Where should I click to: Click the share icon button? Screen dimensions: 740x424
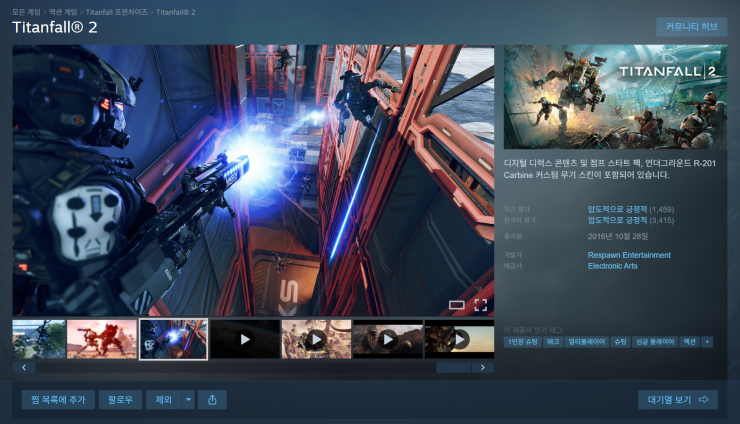tap(212, 400)
